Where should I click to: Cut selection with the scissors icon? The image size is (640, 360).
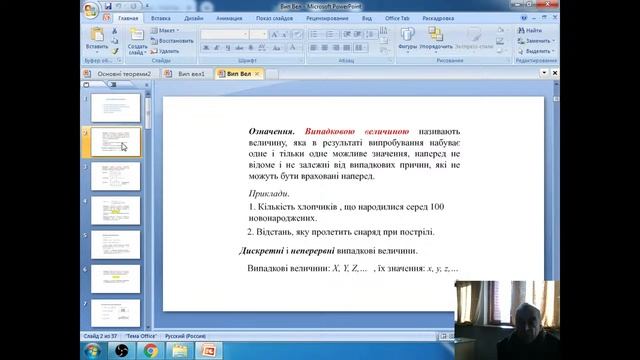115,31
